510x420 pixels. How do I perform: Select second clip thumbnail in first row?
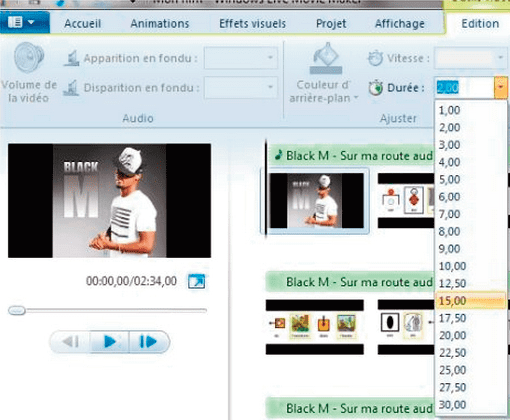pyautogui.click(x=406, y=201)
